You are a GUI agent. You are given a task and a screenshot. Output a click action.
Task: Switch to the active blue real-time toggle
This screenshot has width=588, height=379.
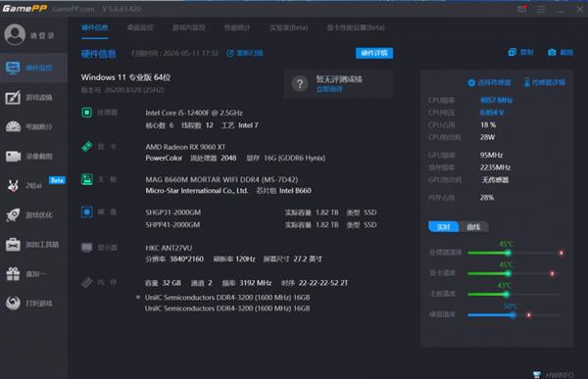(x=443, y=227)
